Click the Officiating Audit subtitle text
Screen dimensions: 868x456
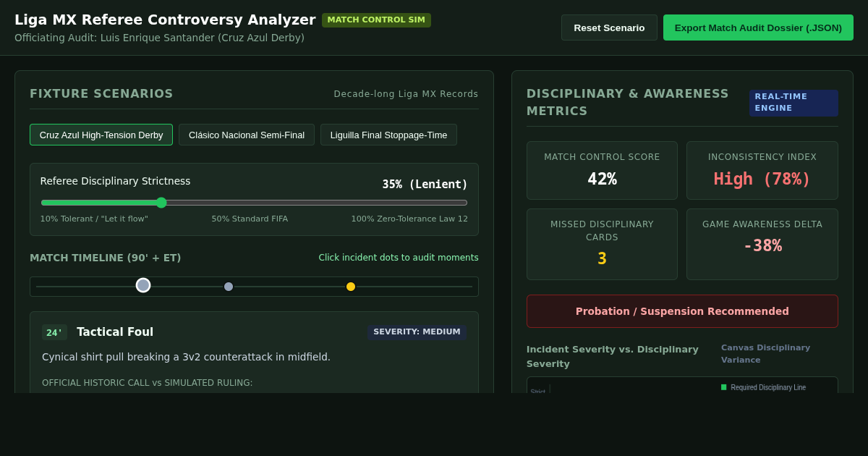159,38
